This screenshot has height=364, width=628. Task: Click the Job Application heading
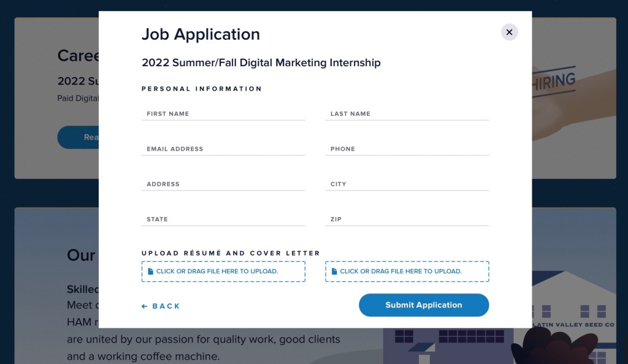tap(201, 34)
